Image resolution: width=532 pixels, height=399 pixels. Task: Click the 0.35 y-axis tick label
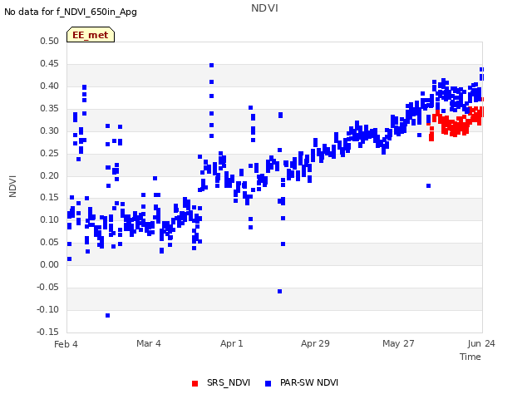pos(50,108)
